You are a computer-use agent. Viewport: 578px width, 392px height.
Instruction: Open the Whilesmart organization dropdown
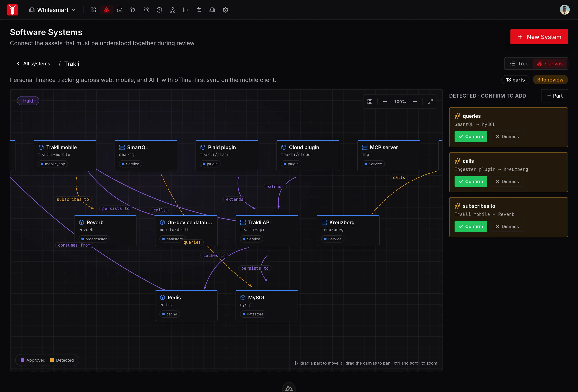(52, 10)
